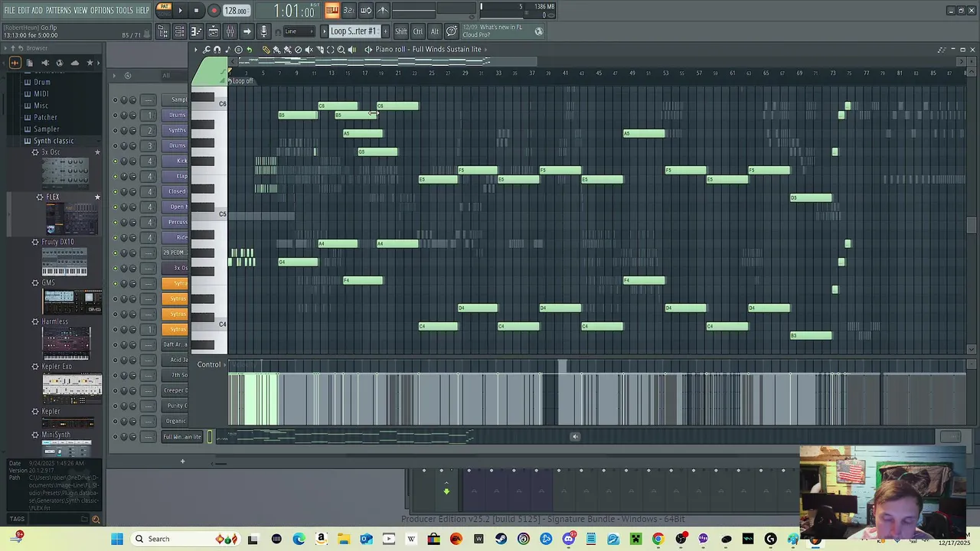The height and width of the screenshot is (551, 980).
Task: Select the Mute tool in piano roll
Action: [309, 49]
